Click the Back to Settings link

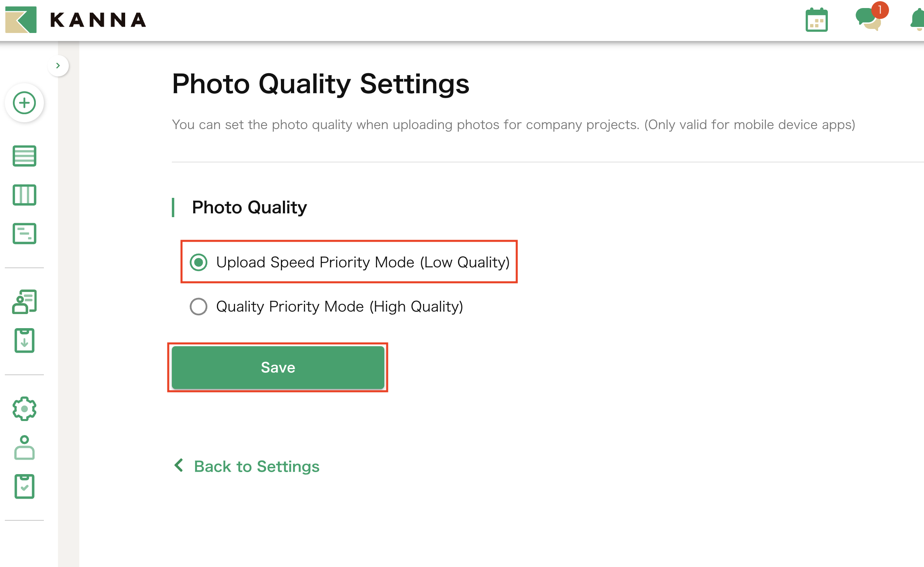point(247,466)
